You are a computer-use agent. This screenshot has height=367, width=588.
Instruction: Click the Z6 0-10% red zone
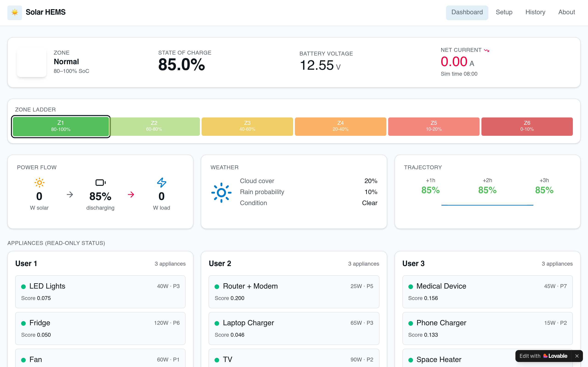pyautogui.click(x=527, y=126)
